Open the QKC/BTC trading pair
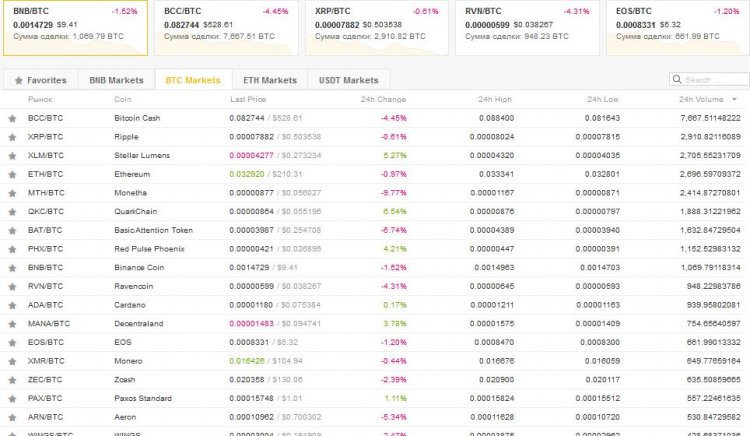 point(46,211)
